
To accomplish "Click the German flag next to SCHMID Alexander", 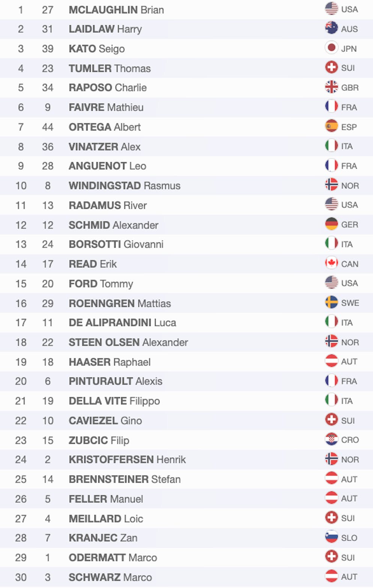I will pyautogui.click(x=331, y=224).
